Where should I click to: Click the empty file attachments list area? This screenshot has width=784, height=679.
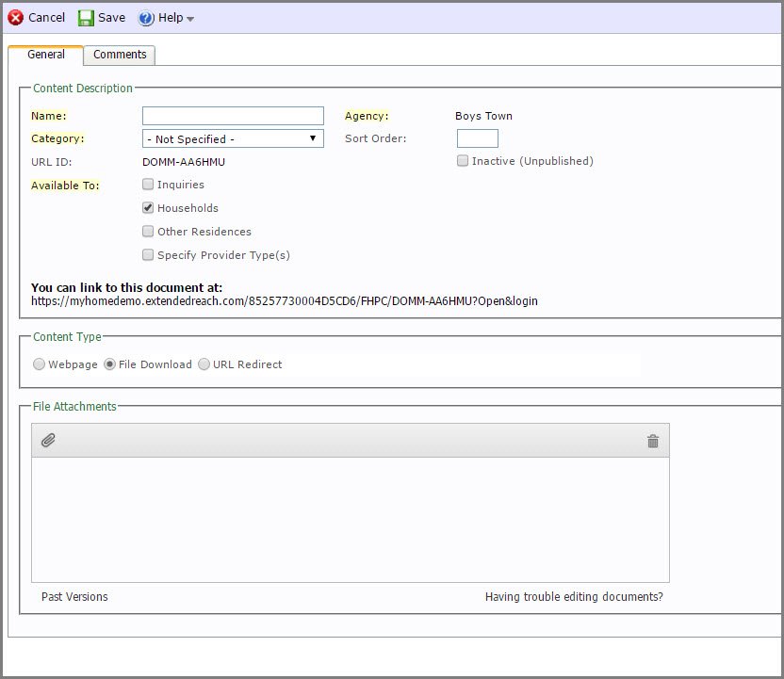point(351,520)
